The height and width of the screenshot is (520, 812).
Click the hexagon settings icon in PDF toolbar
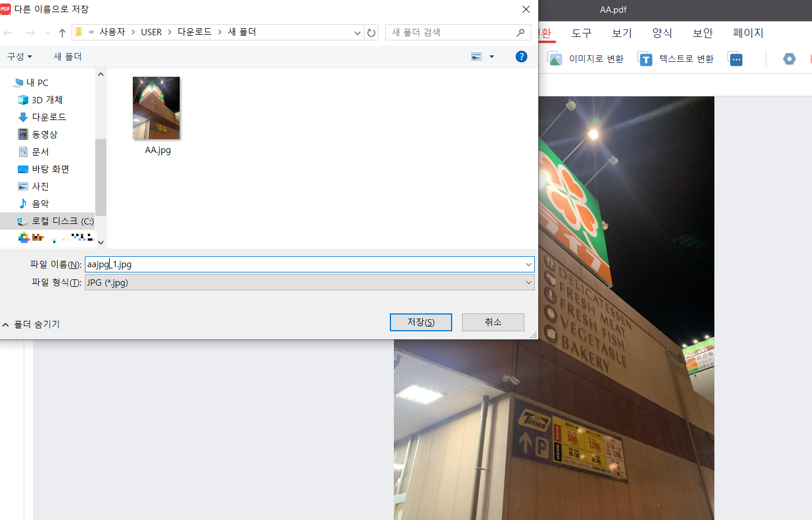coord(789,58)
